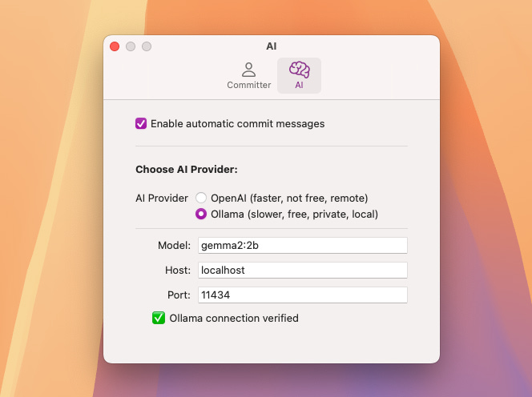Click the 'Model:' label
The height and width of the screenshot is (397, 532).
click(x=174, y=245)
